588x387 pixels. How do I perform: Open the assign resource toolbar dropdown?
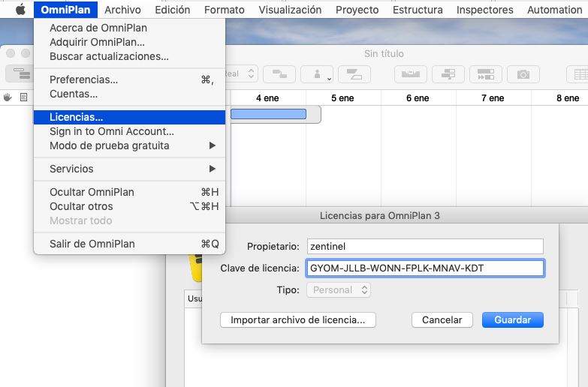[317, 73]
